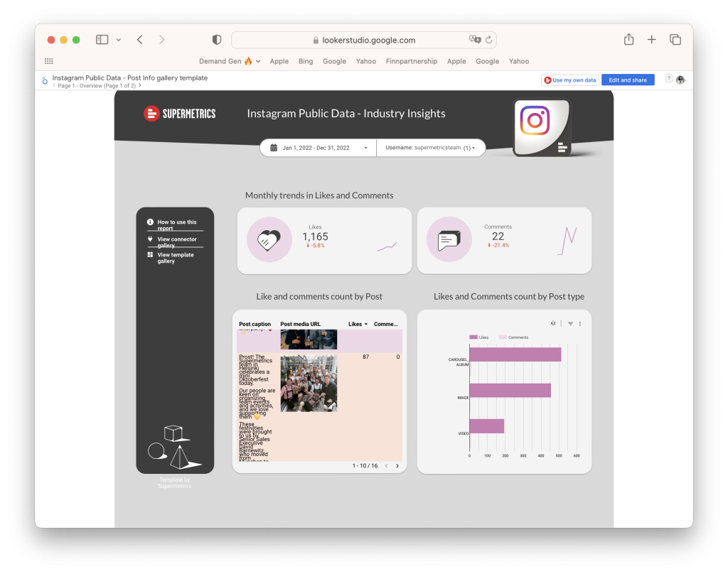Click the browser forward arrow
Image resolution: width=728 pixels, height=574 pixels.
pyautogui.click(x=161, y=40)
